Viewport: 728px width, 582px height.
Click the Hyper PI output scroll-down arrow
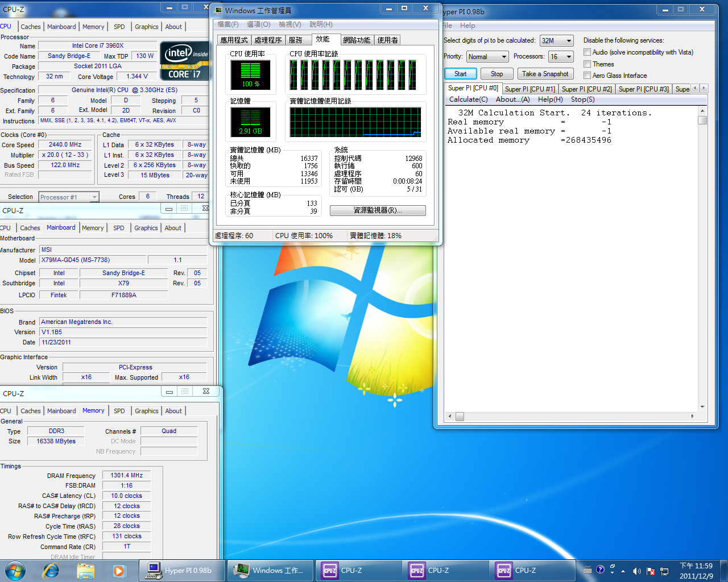click(x=702, y=407)
